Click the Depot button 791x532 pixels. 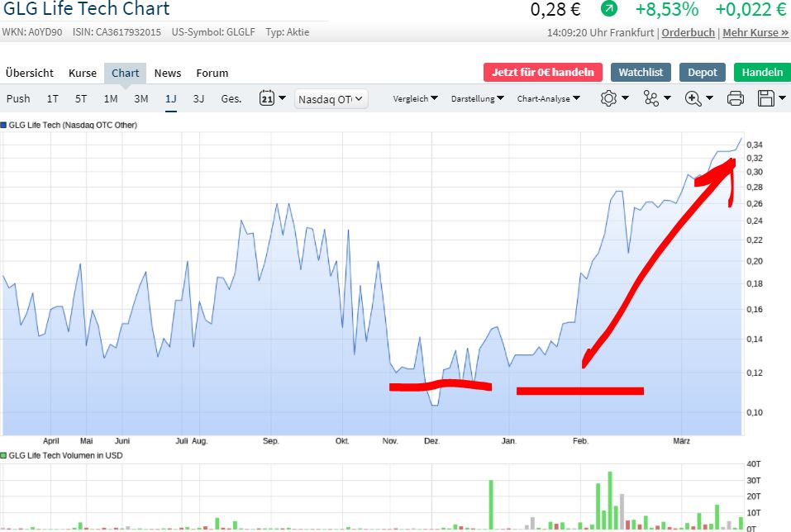tap(703, 72)
